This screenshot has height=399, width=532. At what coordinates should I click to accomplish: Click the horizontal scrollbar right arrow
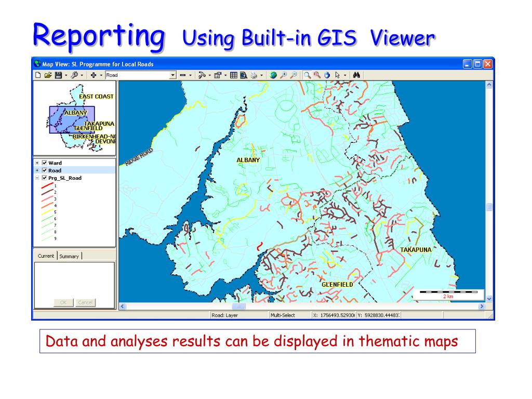point(481,307)
